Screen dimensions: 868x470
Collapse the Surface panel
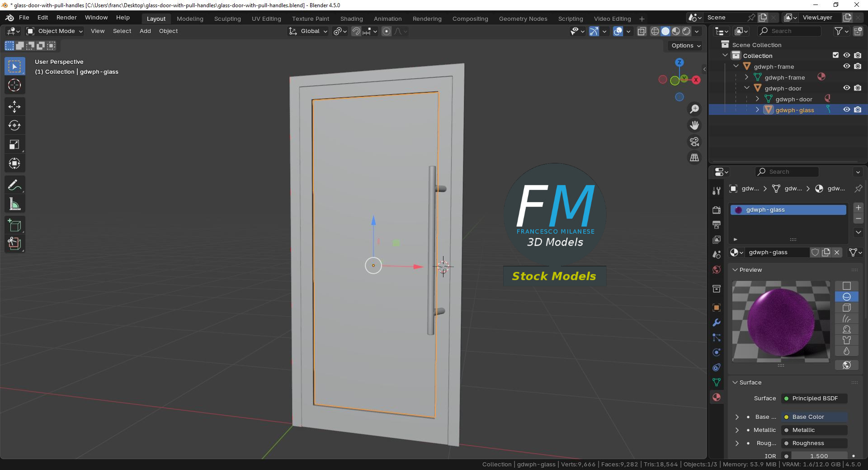pos(735,382)
